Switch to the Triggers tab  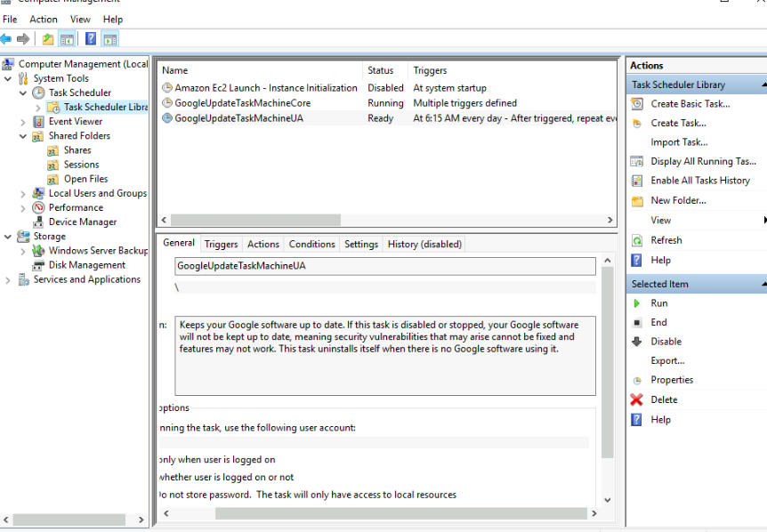click(221, 245)
